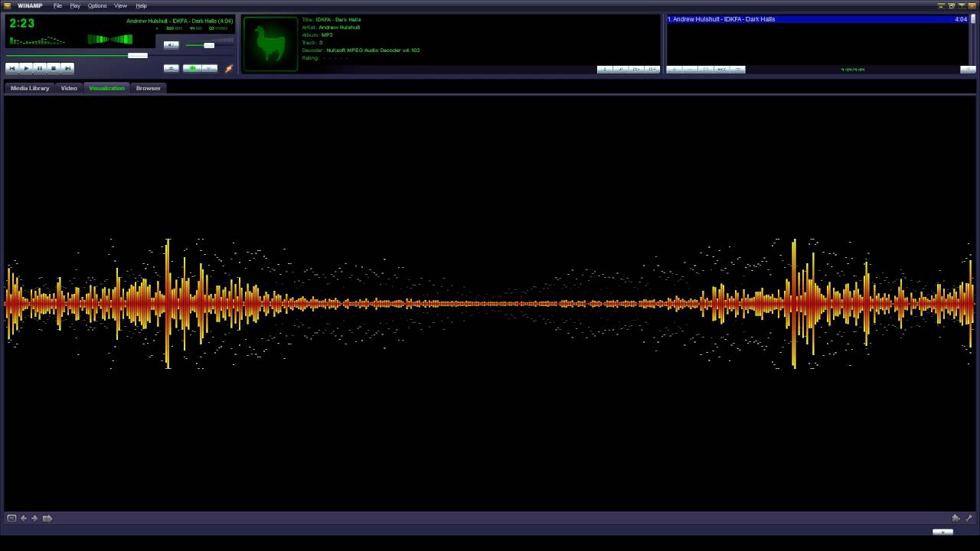
Task: Click the scrolling song title in the player
Action: (x=180, y=21)
